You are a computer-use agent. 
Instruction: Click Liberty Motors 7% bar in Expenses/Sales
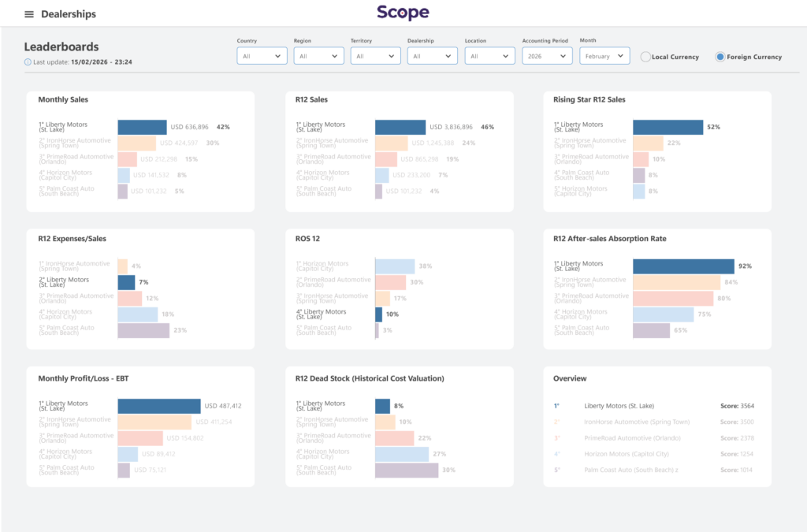click(x=126, y=282)
